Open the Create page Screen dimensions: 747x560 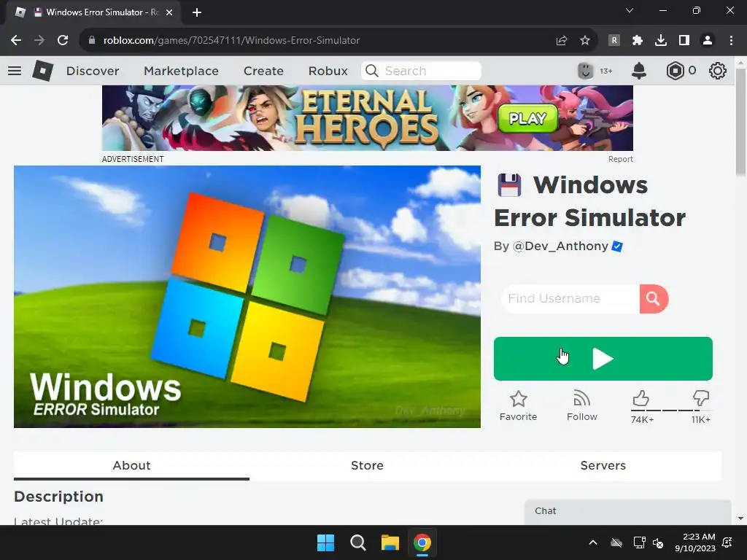(263, 71)
